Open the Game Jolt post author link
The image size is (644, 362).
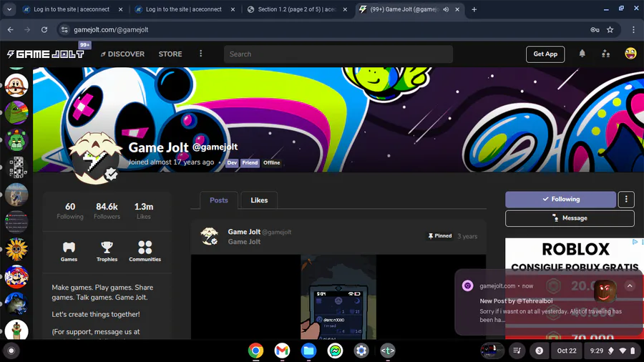[244, 232]
